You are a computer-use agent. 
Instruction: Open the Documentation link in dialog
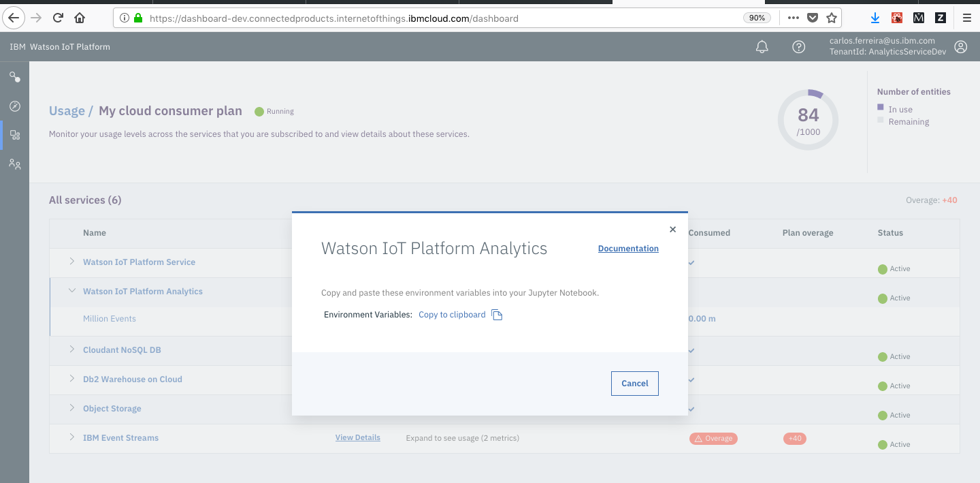pyautogui.click(x=628, y=249)
